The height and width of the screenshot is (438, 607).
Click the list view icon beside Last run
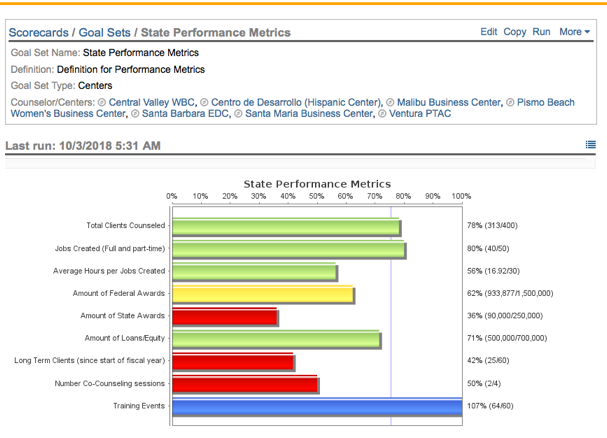click(590, 145)
